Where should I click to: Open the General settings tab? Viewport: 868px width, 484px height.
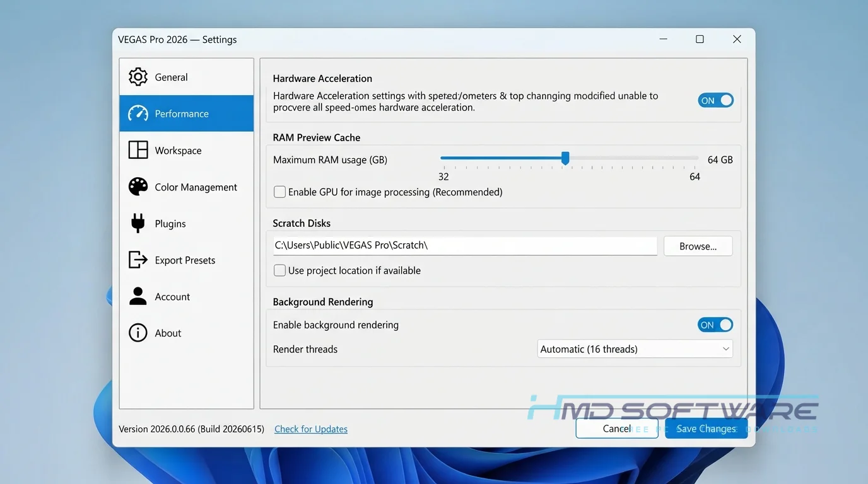[186, 77]
